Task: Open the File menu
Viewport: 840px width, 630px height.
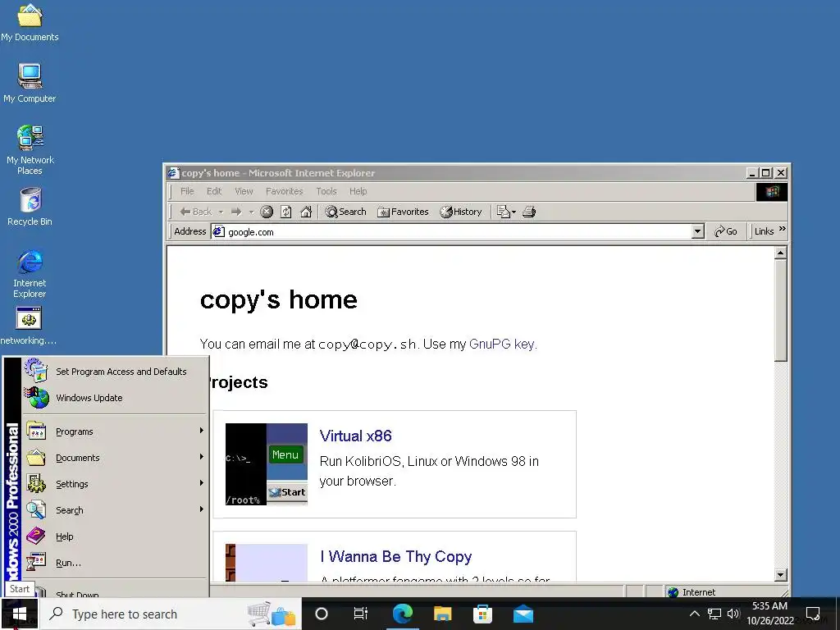Action: [x=187, y=191]
